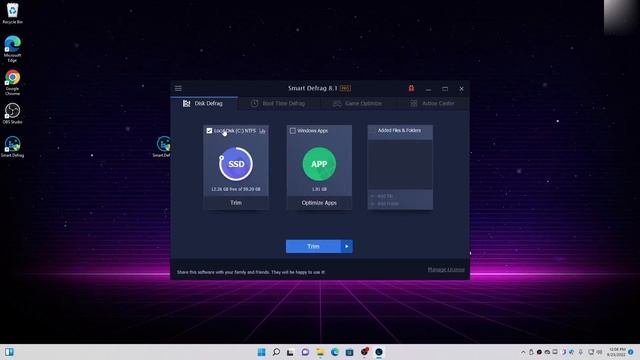Screen dimensions: 640x360
Task: Open the Widgets button on taskbar
Action: (9, 352)
